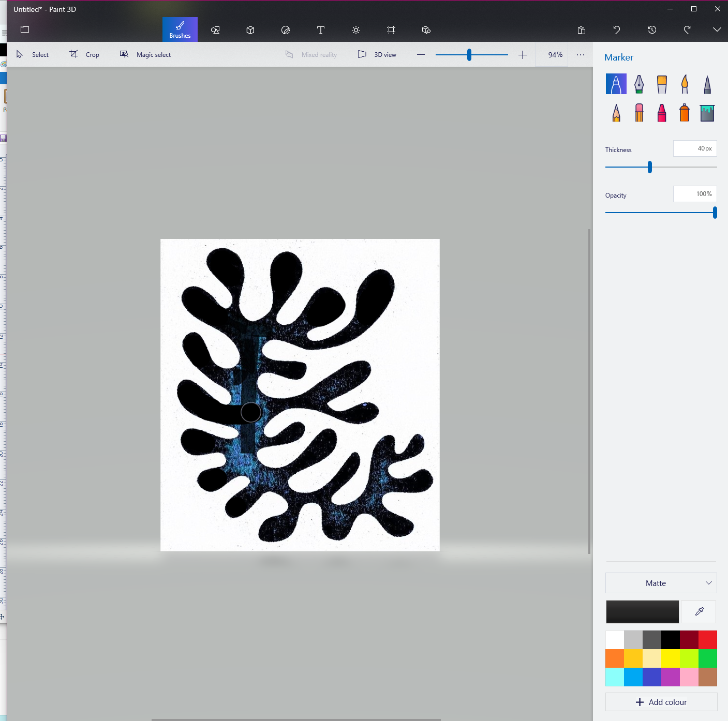Image resolution: width=728 pixels, height=721 pixels.
Task: Click the Paste icon
Action: click(x=582, y=30)
